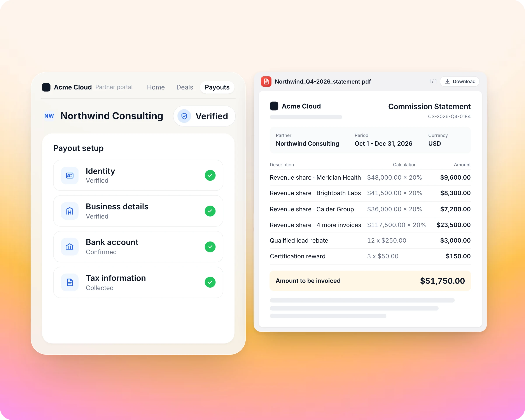Image resolution: width=525 pixels, height=420 pixels.
Task: Click Revenue share · Meridian Health row
Action: click(370, 177)
